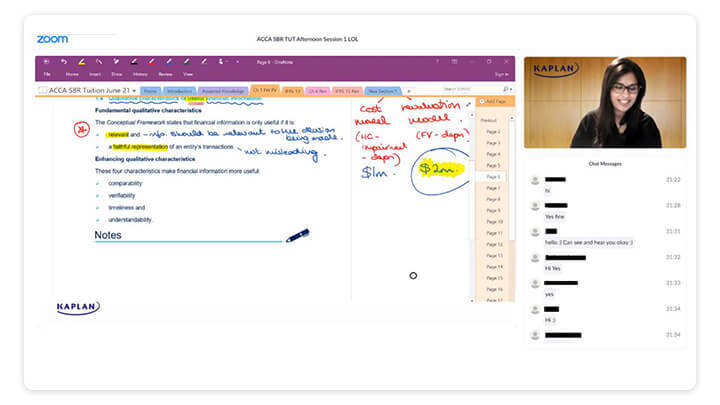Screen dimensions: 720x405
Task: Click the Add Page button
Action: click(495, 101)
